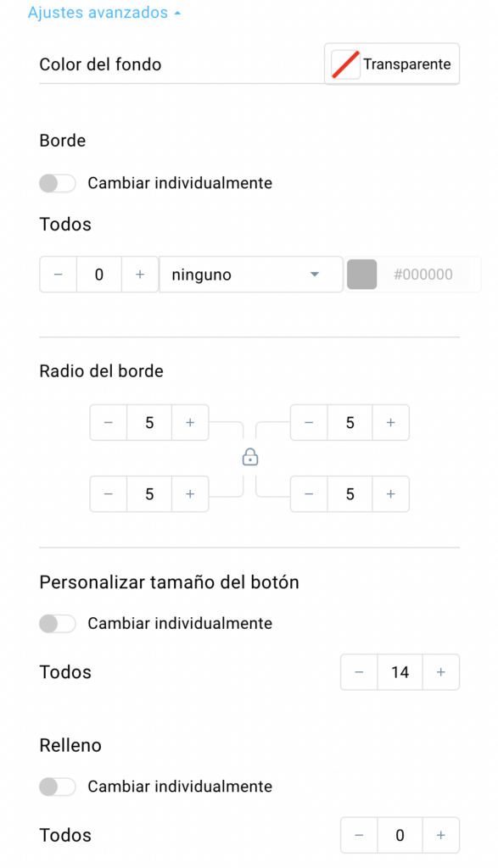Click the border width value field showing 0

tap(99, 274)
